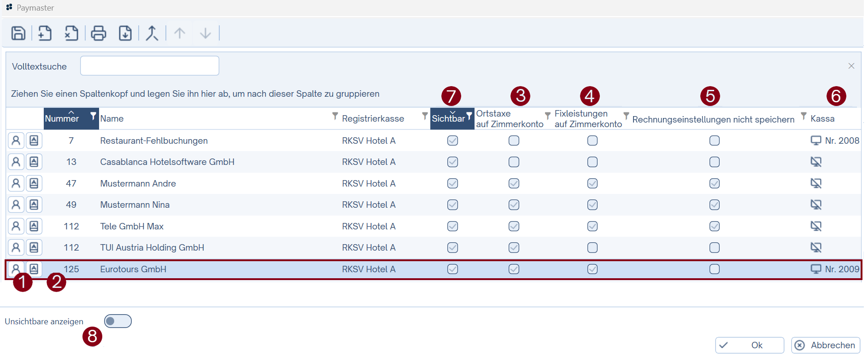Enable Ortstaxe auf Zimmerkonto for Casablanca Hotelsoftware GmbH
The height and width of the screenshot is (357, 868).
coord(514,162)
